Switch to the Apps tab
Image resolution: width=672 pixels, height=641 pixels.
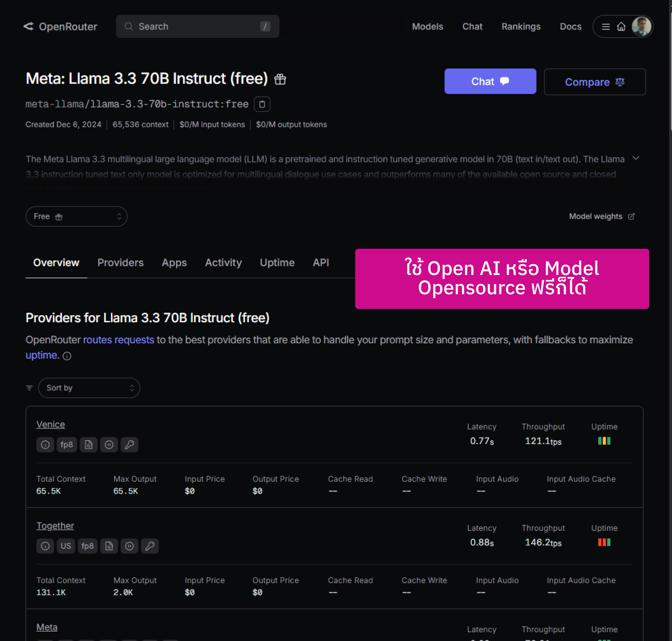pos(174,263)
